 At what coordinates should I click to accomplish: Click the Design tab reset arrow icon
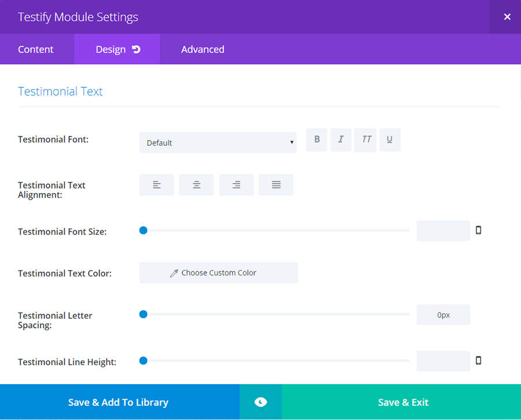[x=136, y=50]
